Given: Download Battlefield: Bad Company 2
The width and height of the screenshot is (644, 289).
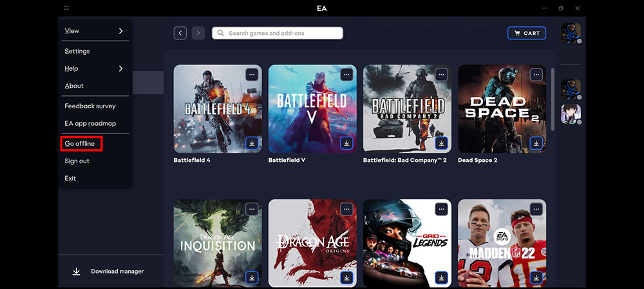Looking at the screenshot, I should (442, 143).
